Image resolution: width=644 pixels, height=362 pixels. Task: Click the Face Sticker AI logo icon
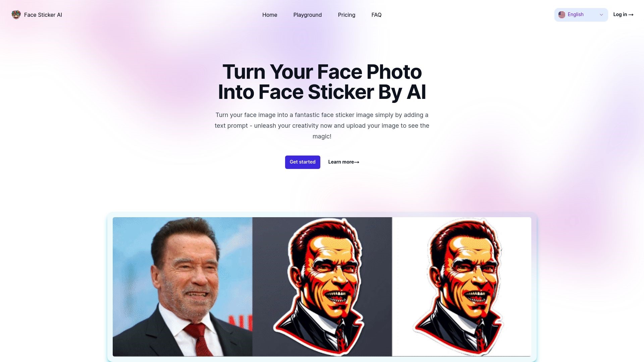16,15
